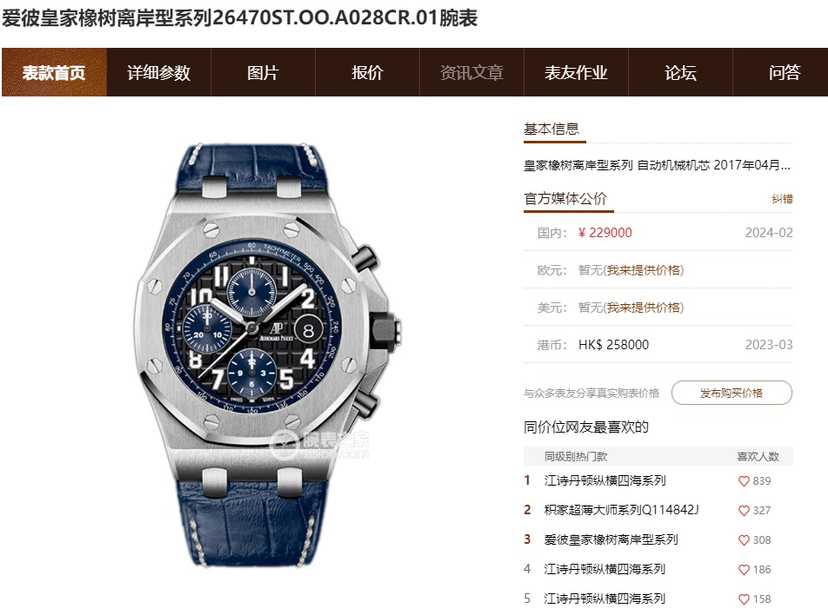This screenshot has height=608, width=828.
Task: Switch to the 图片 tab
Action: coord(262,72)
